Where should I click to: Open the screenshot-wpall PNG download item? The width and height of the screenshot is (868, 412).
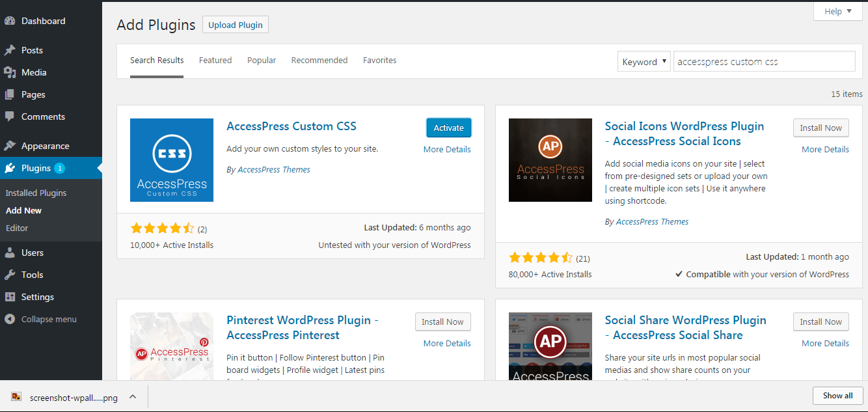coord(74,396)
